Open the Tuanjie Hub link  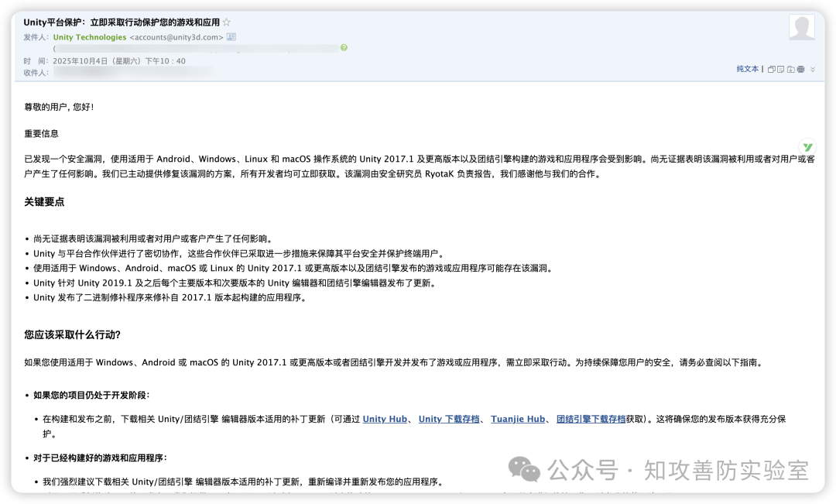point(518,419)
